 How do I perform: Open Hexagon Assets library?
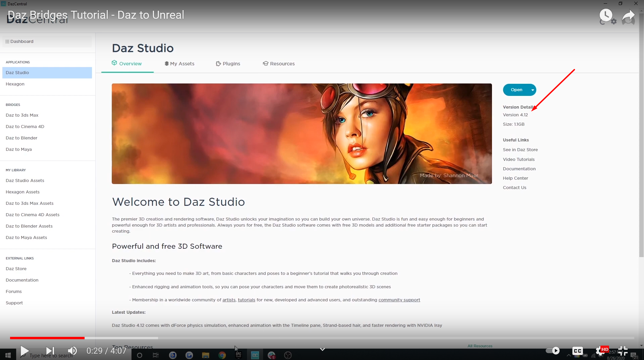pyautogui.click(x=22, y=192)
